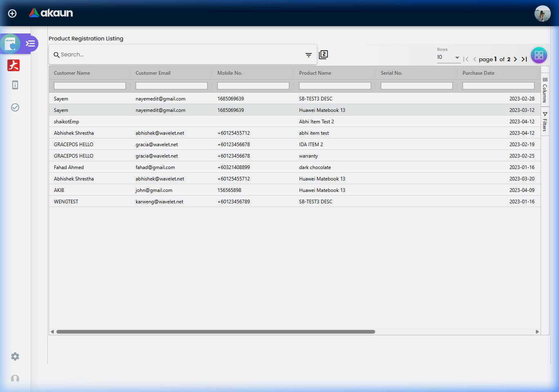
Task: Click the profile avatar picture
Action: click(542, 13)
